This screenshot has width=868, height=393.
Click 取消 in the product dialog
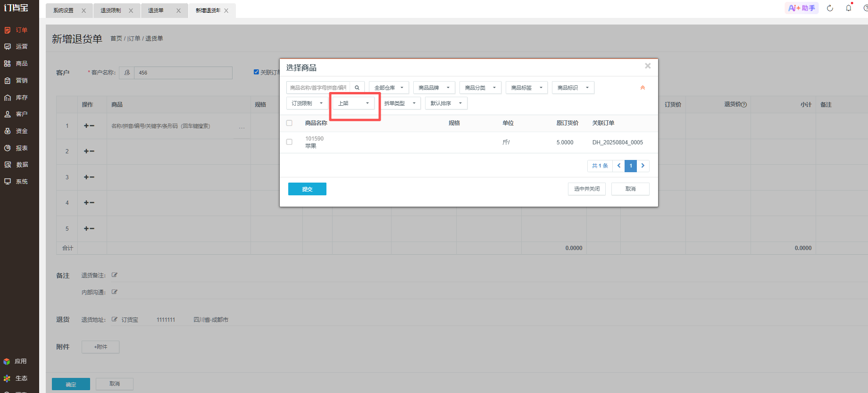[630, 189]
